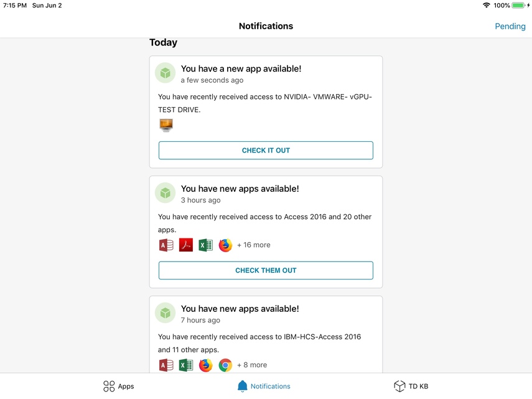Switch to the TD KB tab

[411, 387]
